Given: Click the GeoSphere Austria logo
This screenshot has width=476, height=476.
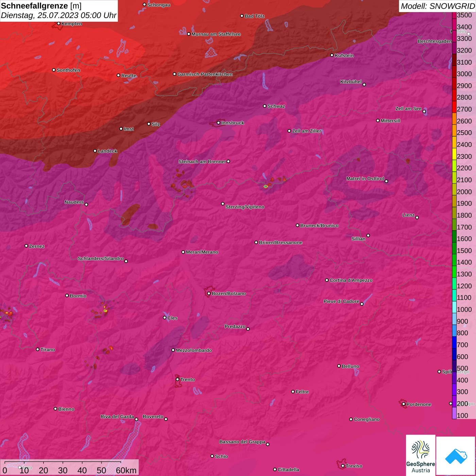Looking at the screenshot, I should point(421,456).
